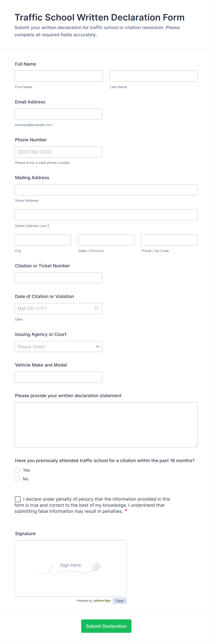Focus the Last Name text box

pyautogui.click(x=153, y=76)
